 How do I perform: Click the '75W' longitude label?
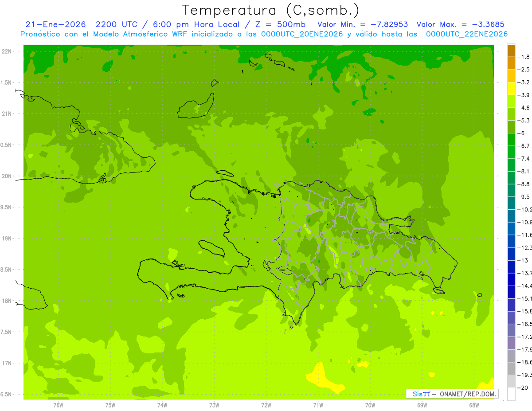pos(110,405)
